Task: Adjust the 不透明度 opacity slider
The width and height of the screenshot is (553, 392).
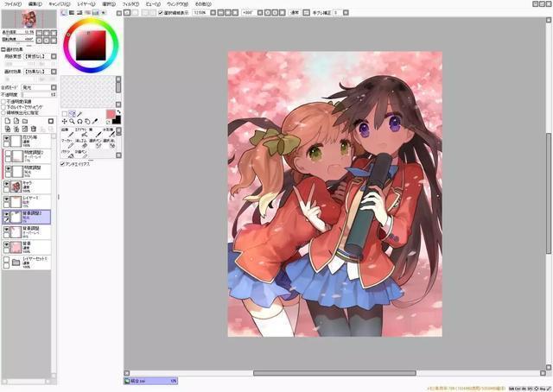Action: [x=39, y=94]
